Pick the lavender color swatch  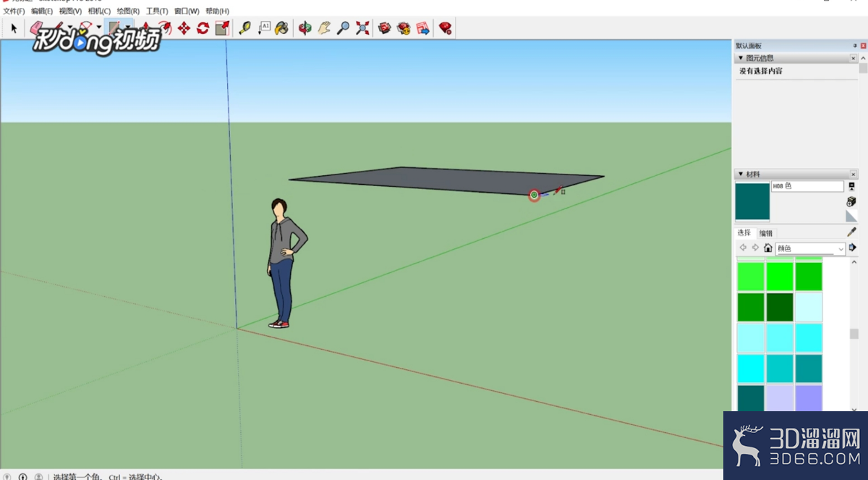(x=780, y=397)
